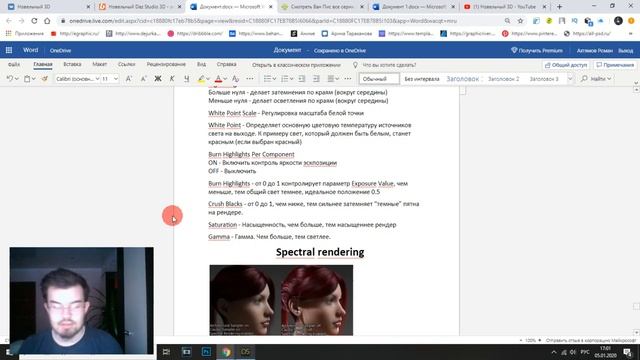Screen dimensions: 640x360
Task: Decrease font size with smaller A icon
Action: [x=143, y=79]
